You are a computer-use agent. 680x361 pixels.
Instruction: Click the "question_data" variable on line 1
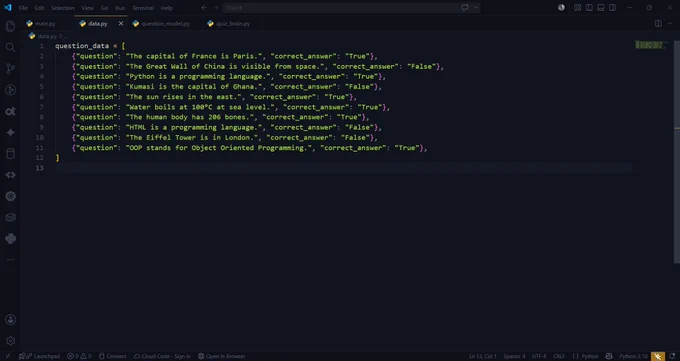tap(82, 46)
